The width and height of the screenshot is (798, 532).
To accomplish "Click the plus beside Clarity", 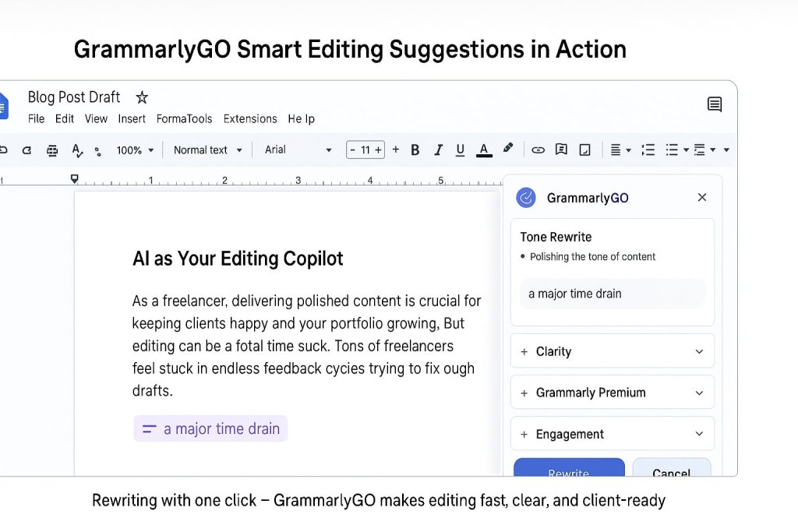I will (524, 351).
